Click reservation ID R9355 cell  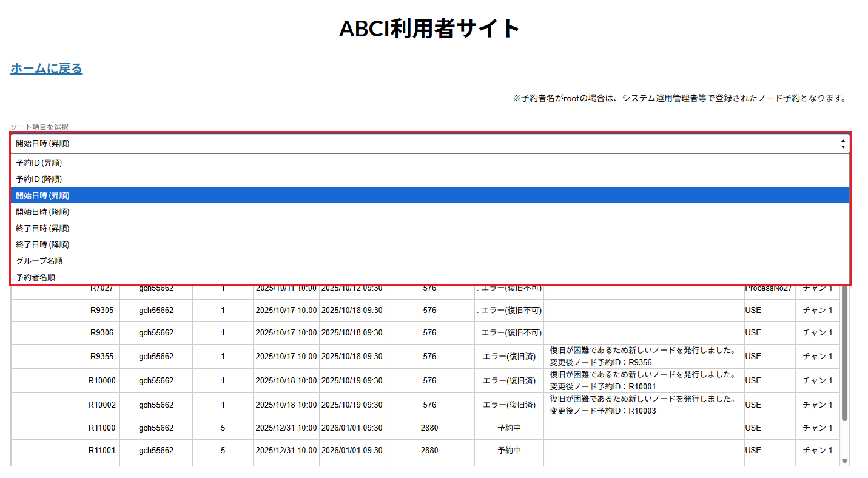point(102,356)
